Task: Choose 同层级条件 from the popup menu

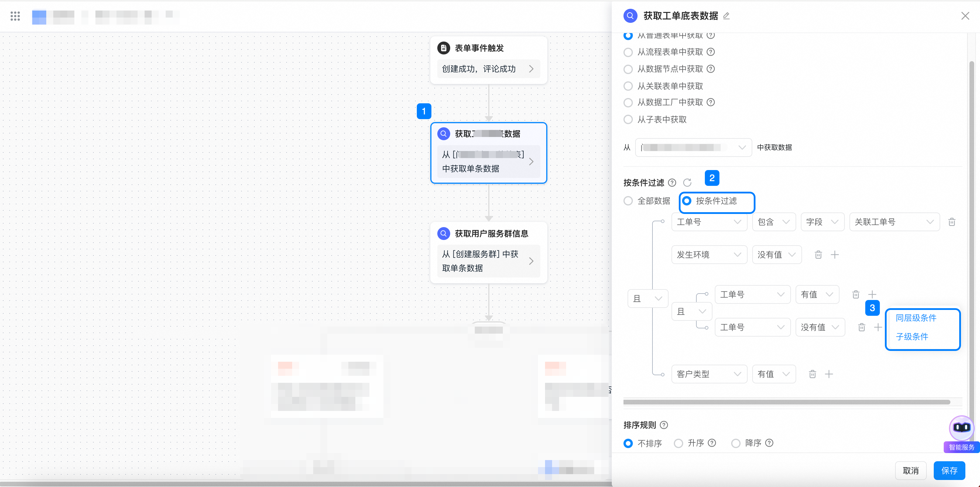Action: coord(916,318)
